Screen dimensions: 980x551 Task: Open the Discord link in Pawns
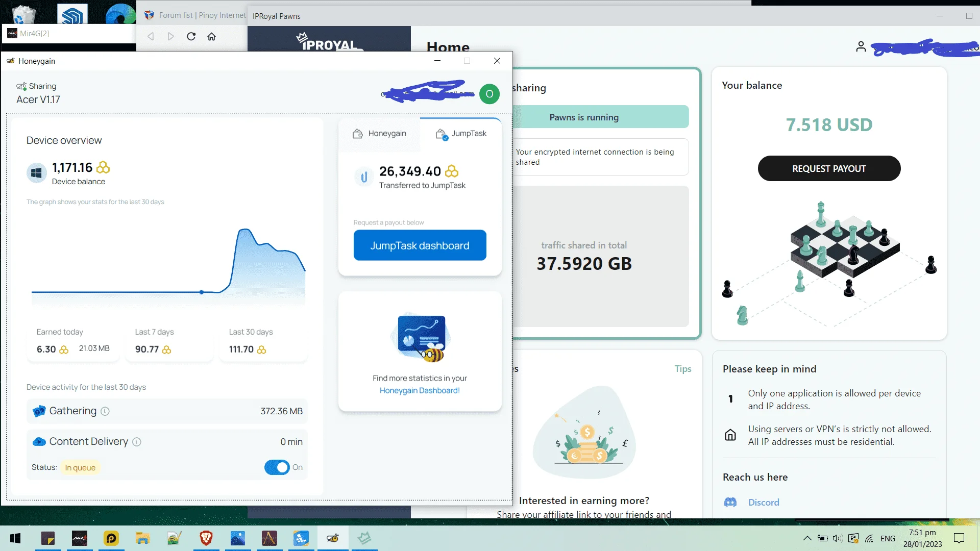tap(764, 503)
